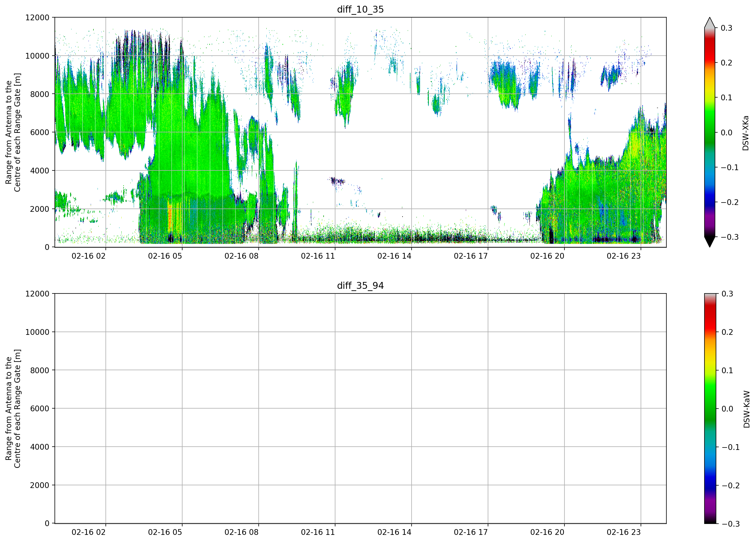Click the upper colorbar's top extension arrow
Image resolution: width=756 pixels, height=542 pixels.
pyautogui.click(x=710, y=22)
